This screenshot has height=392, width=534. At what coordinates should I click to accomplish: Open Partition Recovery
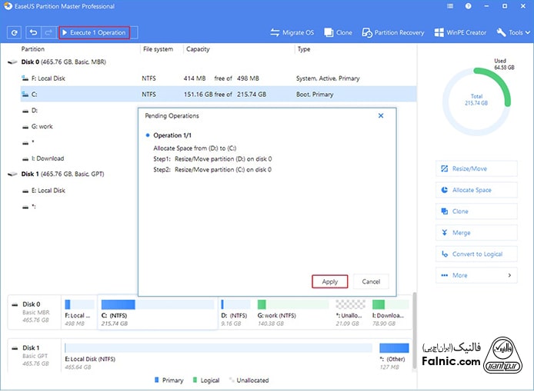(393, 33)
